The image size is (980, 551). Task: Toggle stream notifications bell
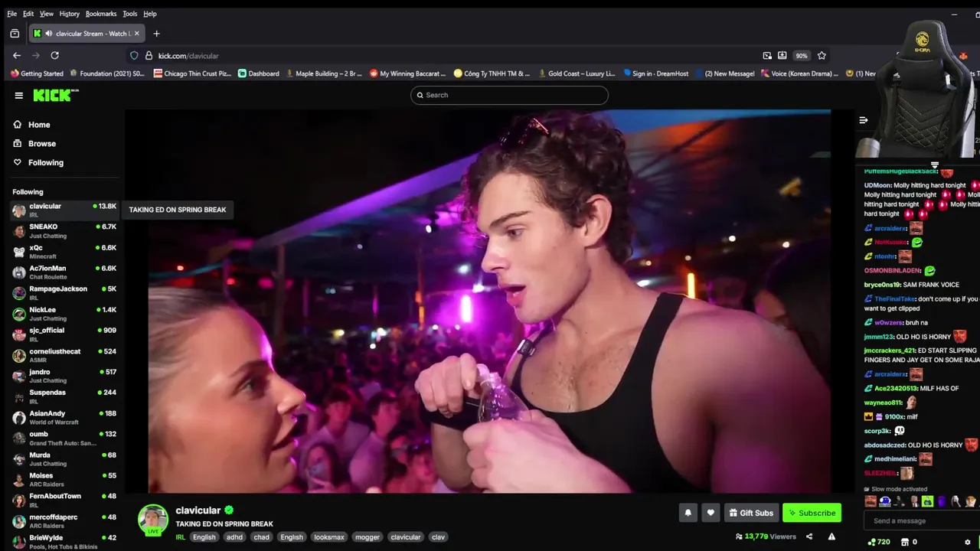click(688, 513)
